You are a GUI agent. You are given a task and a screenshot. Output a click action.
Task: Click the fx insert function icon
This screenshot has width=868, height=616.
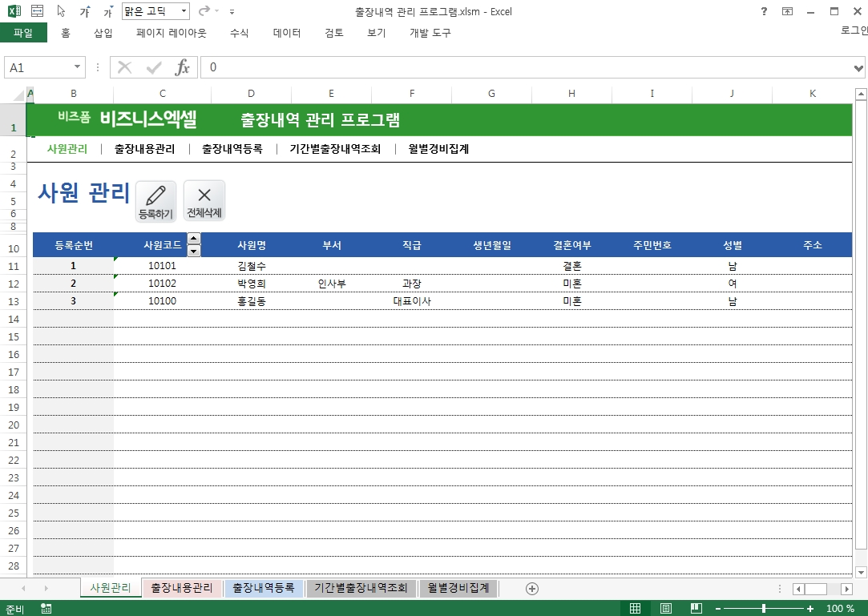[x=183, y=67]
